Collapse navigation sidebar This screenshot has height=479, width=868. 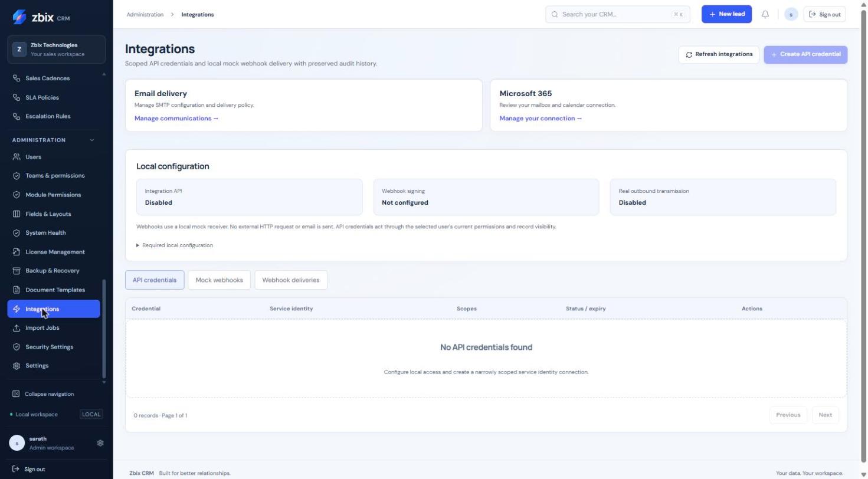[x=43, y=394]
